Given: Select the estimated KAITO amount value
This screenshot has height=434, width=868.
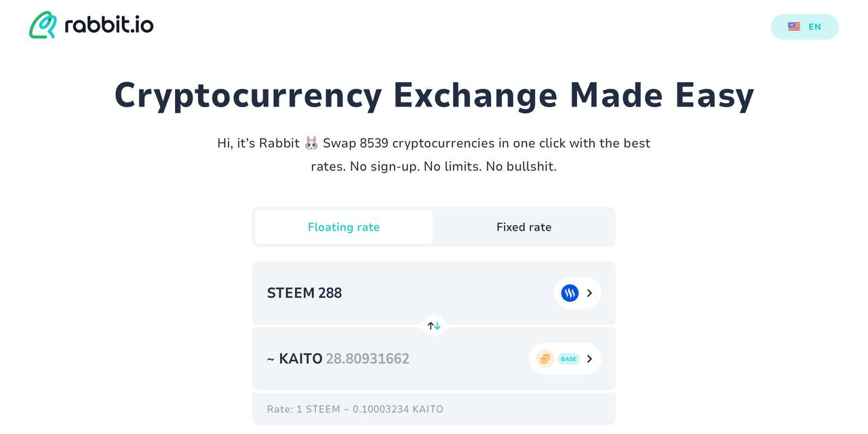Looking at the screenshot, I should 368,358.
